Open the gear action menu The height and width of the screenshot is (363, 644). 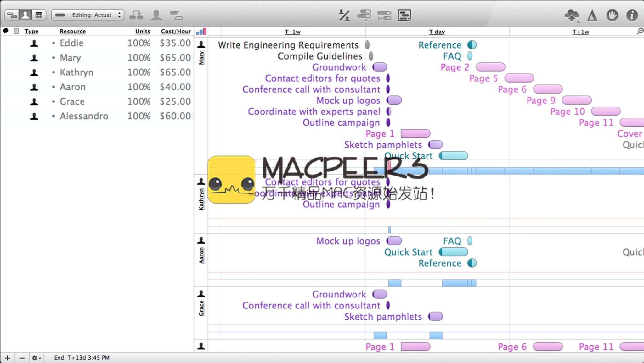[36, 358]
